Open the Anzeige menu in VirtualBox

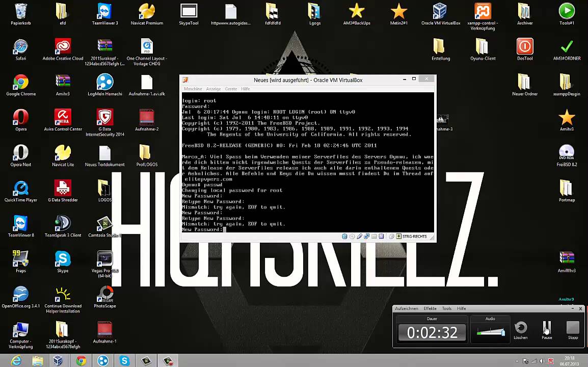(x=213, y=89)
